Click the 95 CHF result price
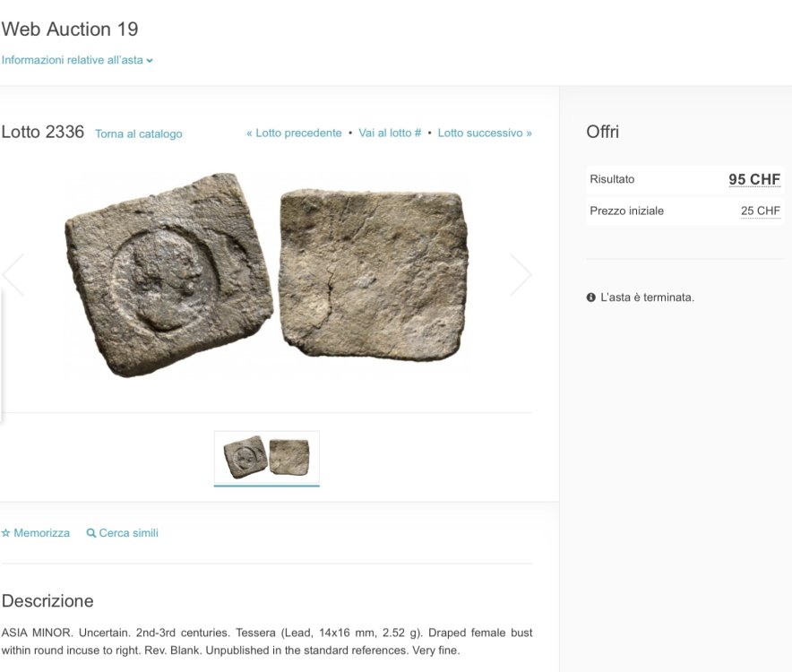 coord(753,179)
